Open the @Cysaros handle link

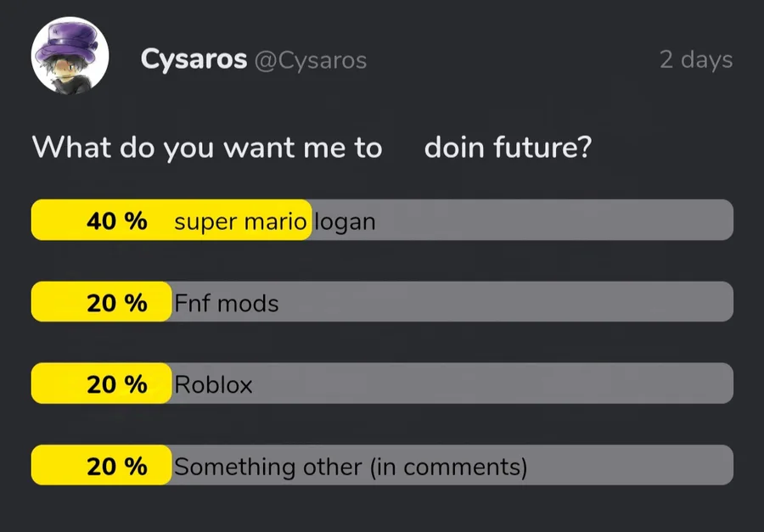(x=311, y=61)
